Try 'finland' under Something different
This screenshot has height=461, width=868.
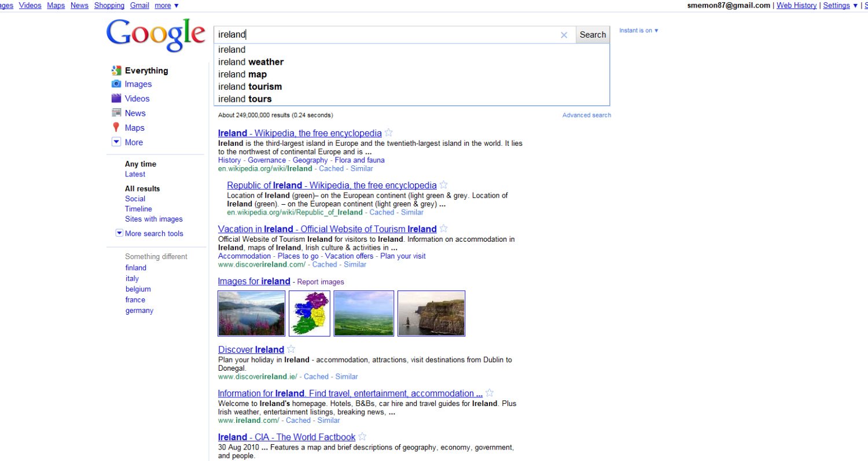click(136, 268)
